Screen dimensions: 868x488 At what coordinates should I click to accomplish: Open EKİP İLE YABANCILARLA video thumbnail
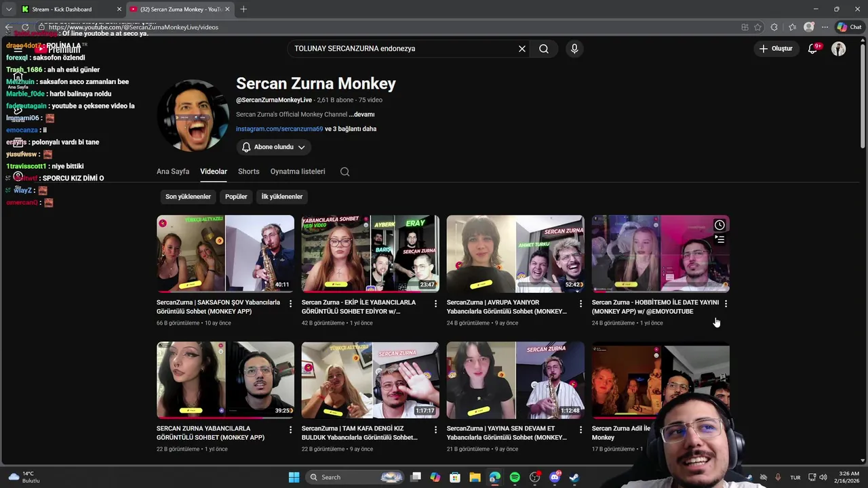pyautogui.click(x=370, y=253)
